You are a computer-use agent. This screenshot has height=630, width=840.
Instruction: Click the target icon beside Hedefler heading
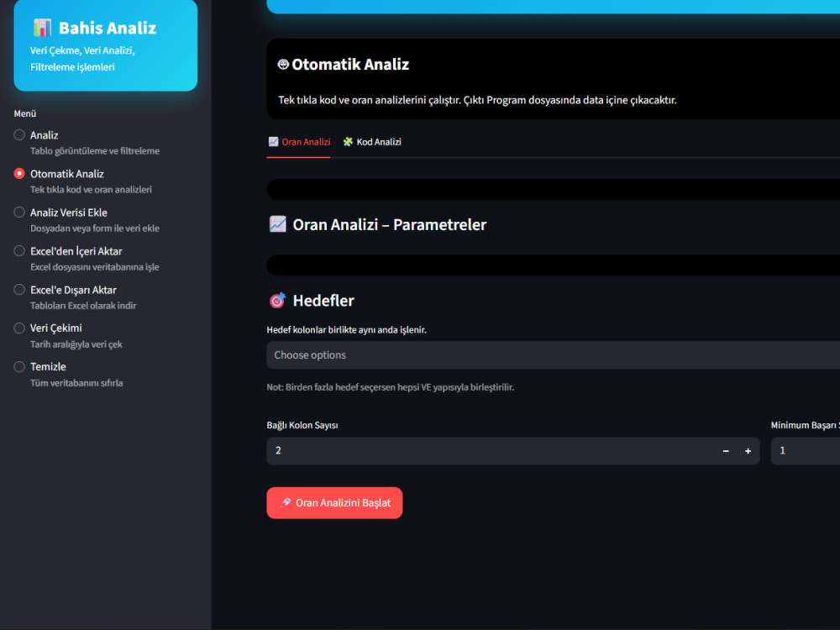277,301
